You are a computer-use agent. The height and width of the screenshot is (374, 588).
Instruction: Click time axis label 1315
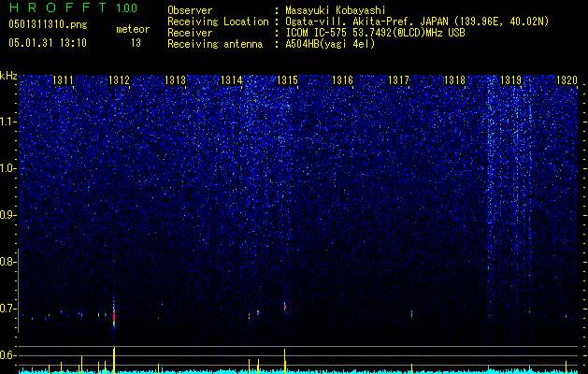[287, 79]
